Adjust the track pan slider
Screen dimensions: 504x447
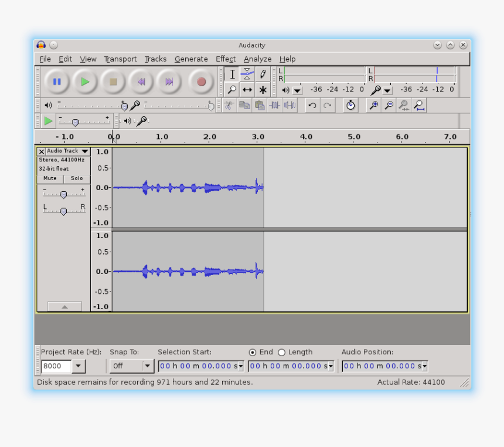click(64, 211)
